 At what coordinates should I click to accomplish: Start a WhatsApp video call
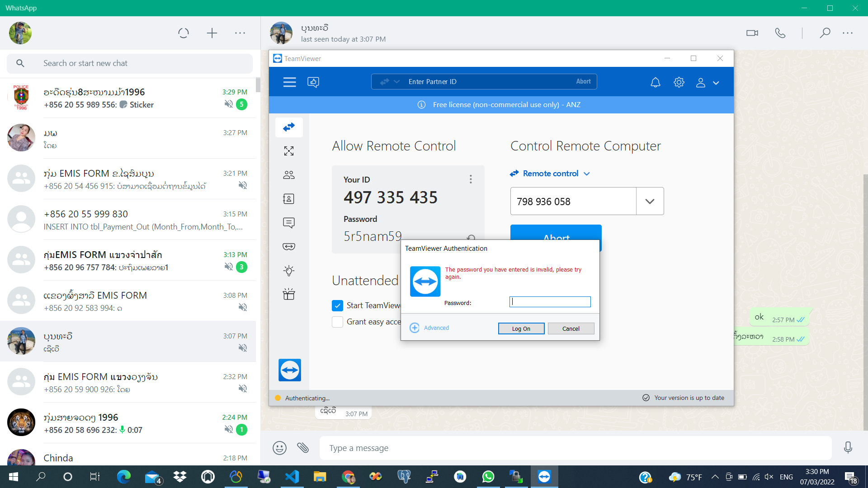[752, 33]
